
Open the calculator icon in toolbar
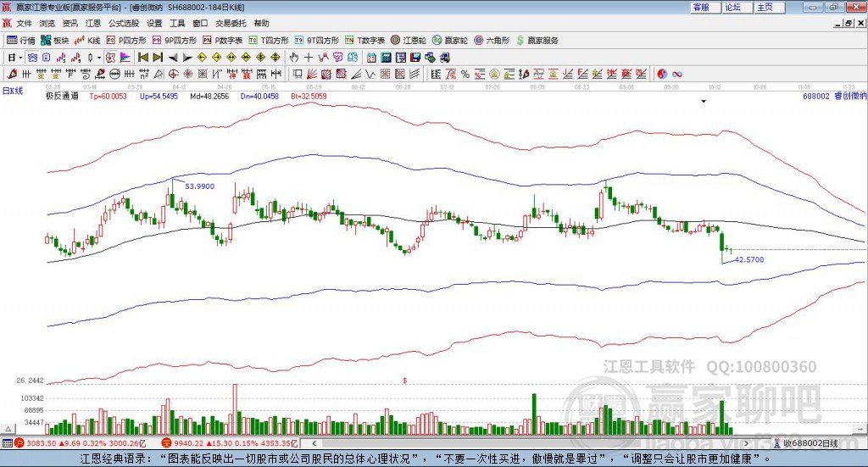pyautogui.click(x=386, y=58)
